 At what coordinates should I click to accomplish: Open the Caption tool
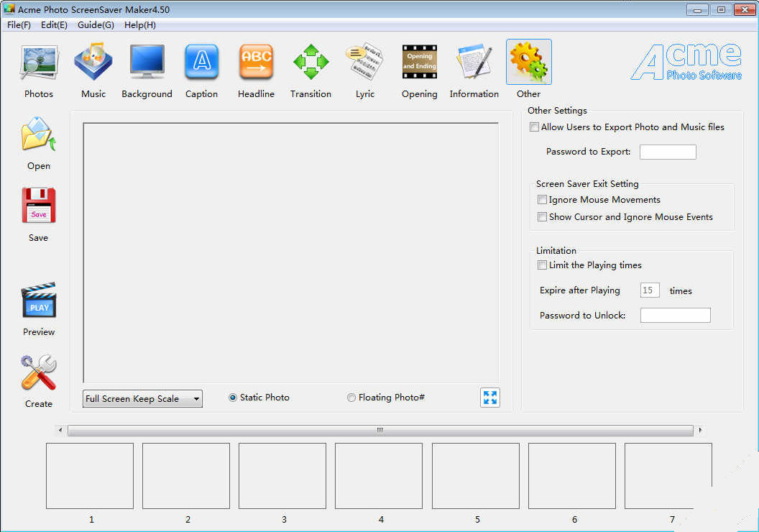[x=202, y=62]
